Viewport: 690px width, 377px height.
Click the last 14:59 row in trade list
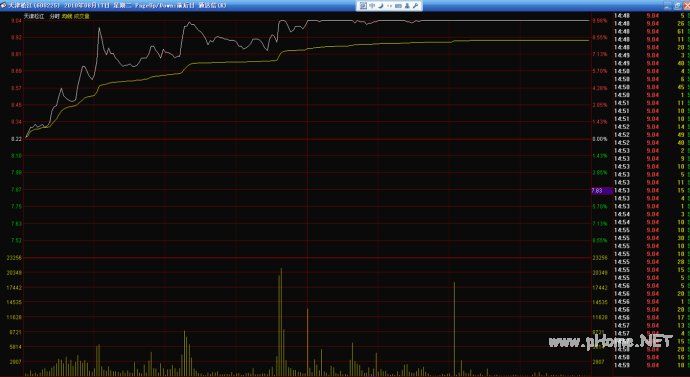click(651, 365)
